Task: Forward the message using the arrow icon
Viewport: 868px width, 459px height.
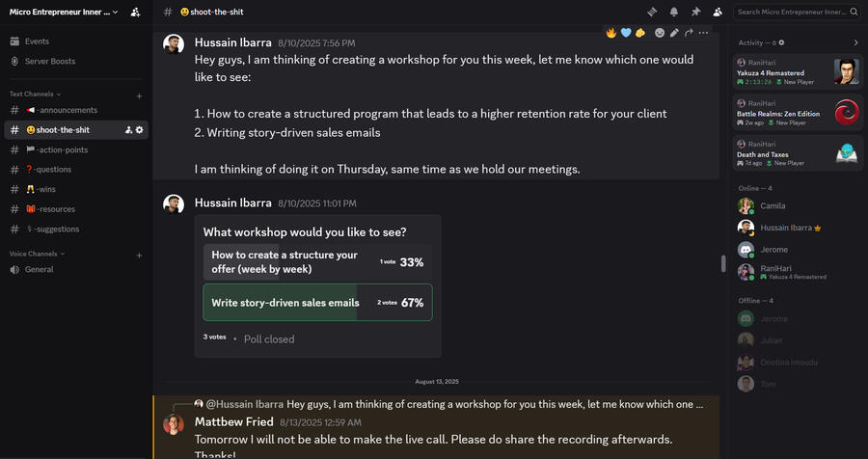Action: tap(689, 33)
